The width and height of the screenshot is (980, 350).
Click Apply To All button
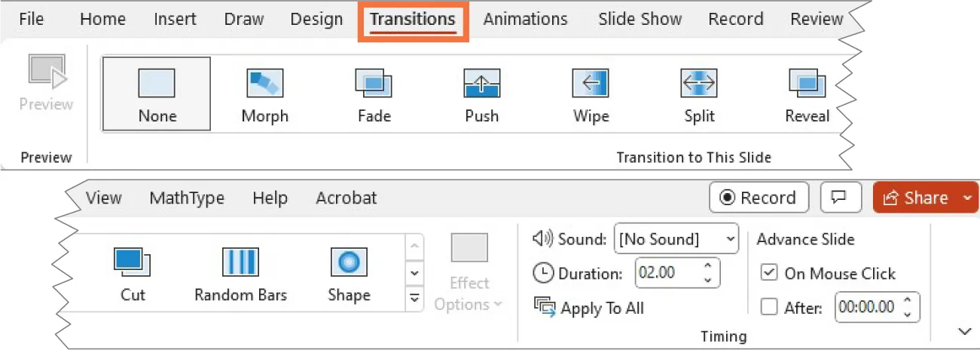pyautogui.click(x=589, y=308)
